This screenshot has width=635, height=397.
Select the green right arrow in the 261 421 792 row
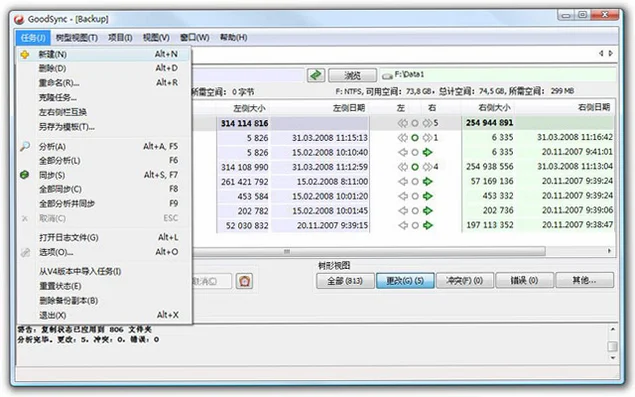[x=428, y=181]
